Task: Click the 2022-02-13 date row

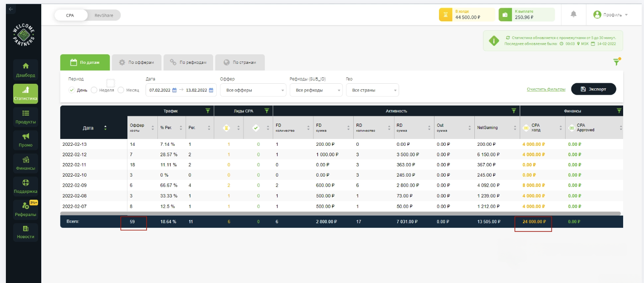Action: click(x=342, y=144)
